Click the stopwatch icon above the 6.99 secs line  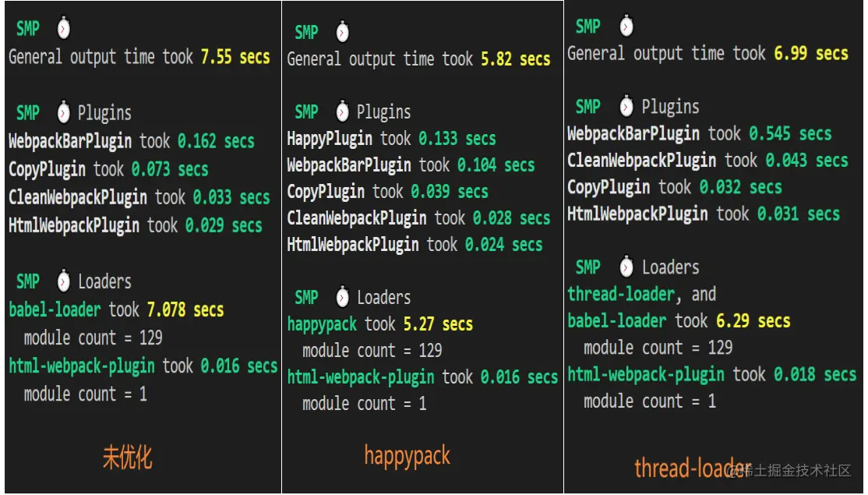tap(626, 26)
